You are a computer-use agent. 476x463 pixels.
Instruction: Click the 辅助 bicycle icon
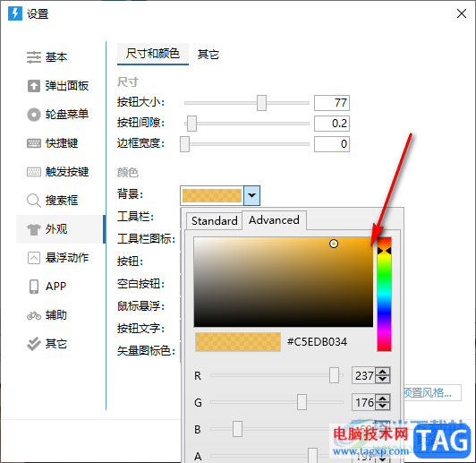(34, 315)
